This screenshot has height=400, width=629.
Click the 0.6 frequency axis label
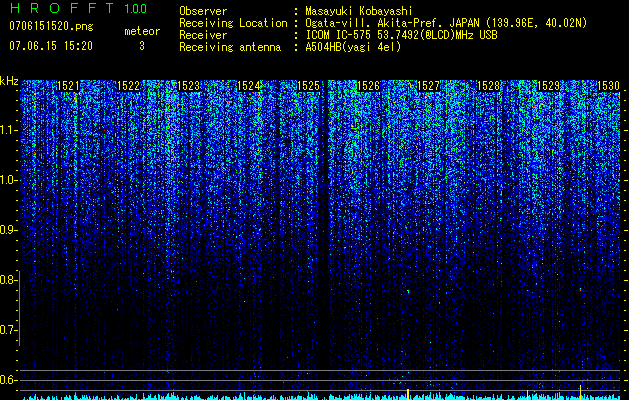click(x=7, y=380)
